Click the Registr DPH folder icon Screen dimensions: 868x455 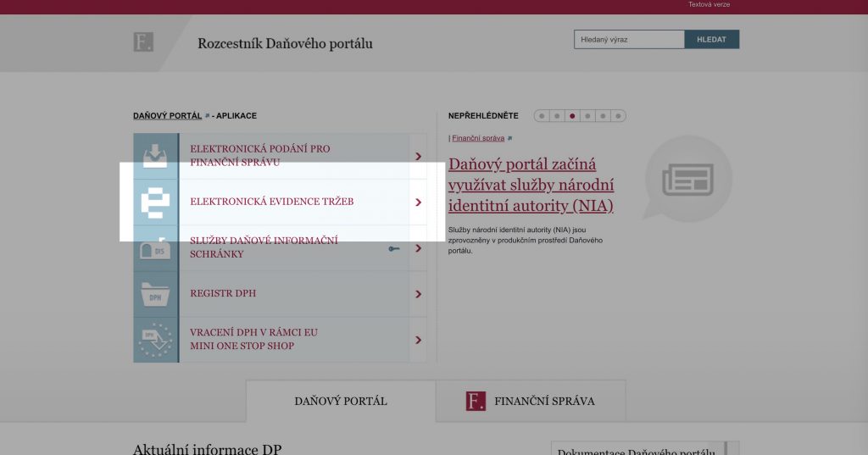[155, 294]
